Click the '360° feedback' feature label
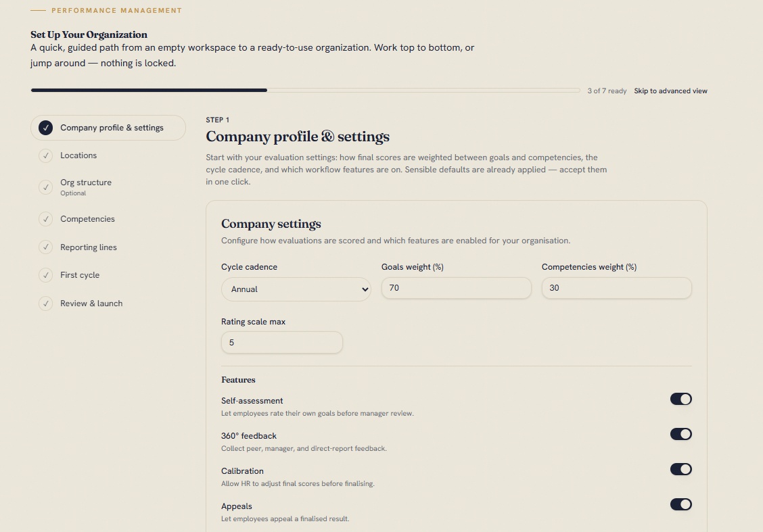The image size is (763, 532). point(249,436)
